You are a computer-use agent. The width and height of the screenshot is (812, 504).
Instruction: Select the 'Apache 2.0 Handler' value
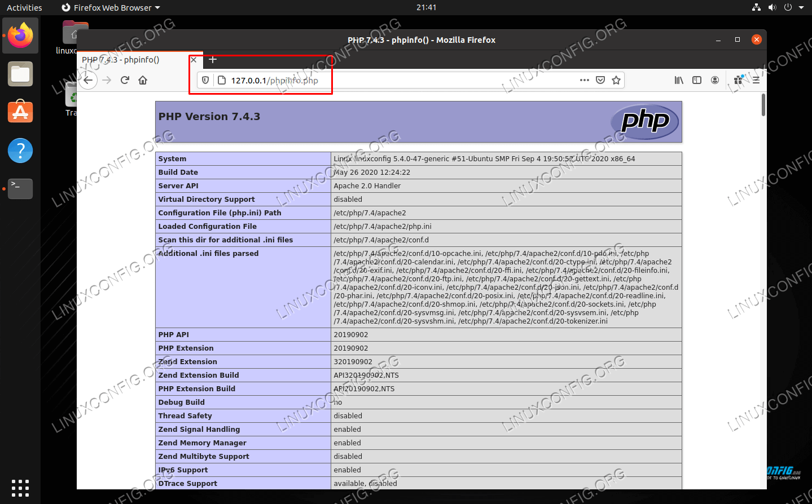pyautogui.click(x=367, y=185)
